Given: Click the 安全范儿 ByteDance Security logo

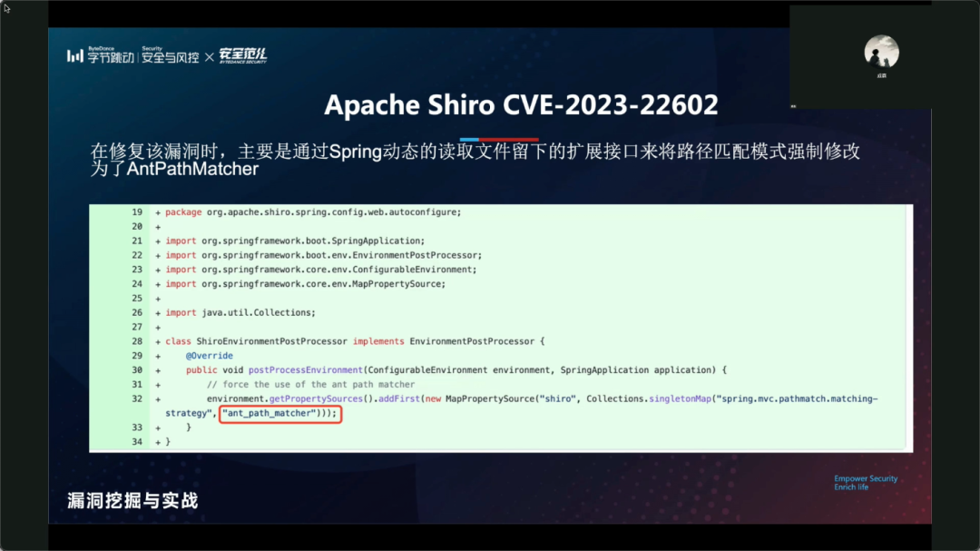Looking at the screenshot, I should tap(243, 55).
